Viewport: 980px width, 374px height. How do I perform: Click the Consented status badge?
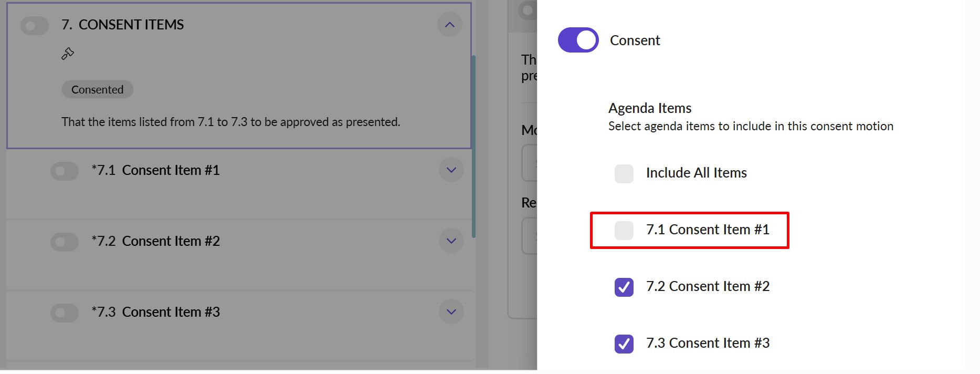(98, 90)
